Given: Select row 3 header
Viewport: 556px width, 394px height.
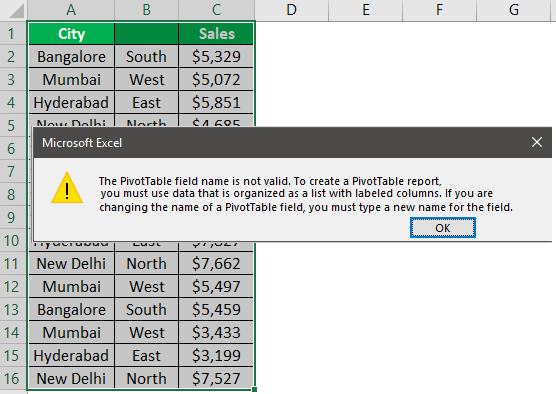Looking at the screenshot, I should pyautogui.click(x=13, y=79).
